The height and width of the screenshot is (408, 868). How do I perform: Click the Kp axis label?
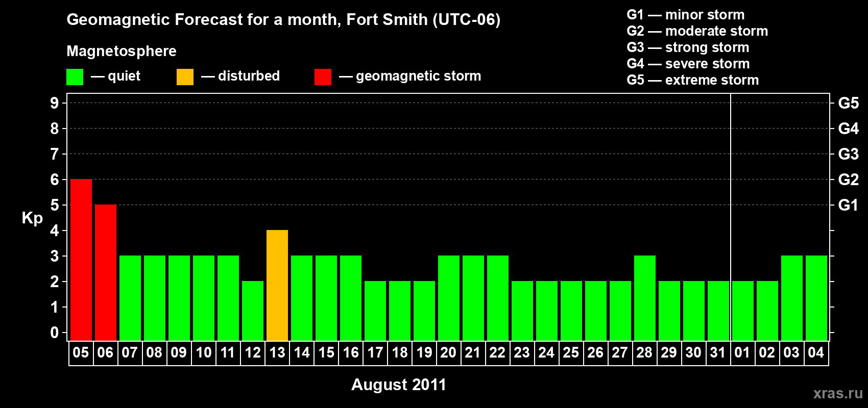point(32,218)
